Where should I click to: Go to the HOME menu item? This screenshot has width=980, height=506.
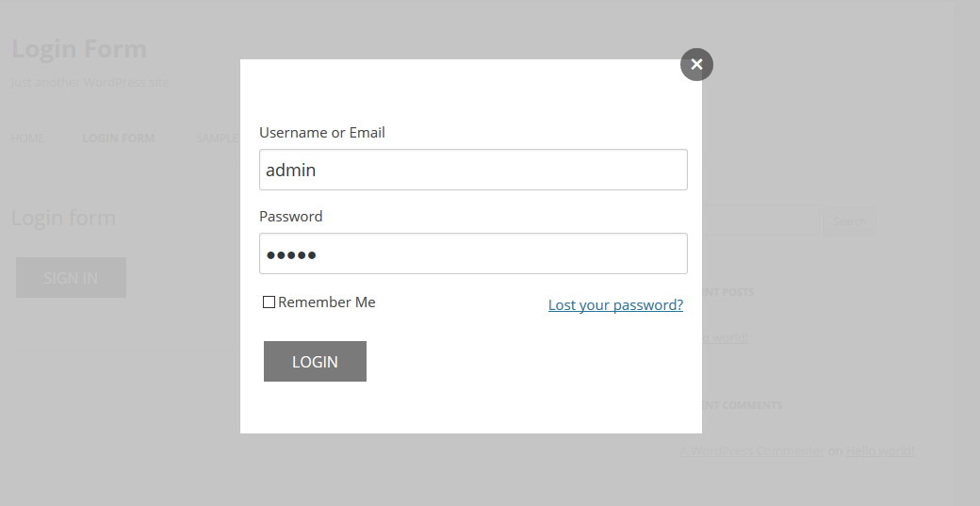[27, 139]
